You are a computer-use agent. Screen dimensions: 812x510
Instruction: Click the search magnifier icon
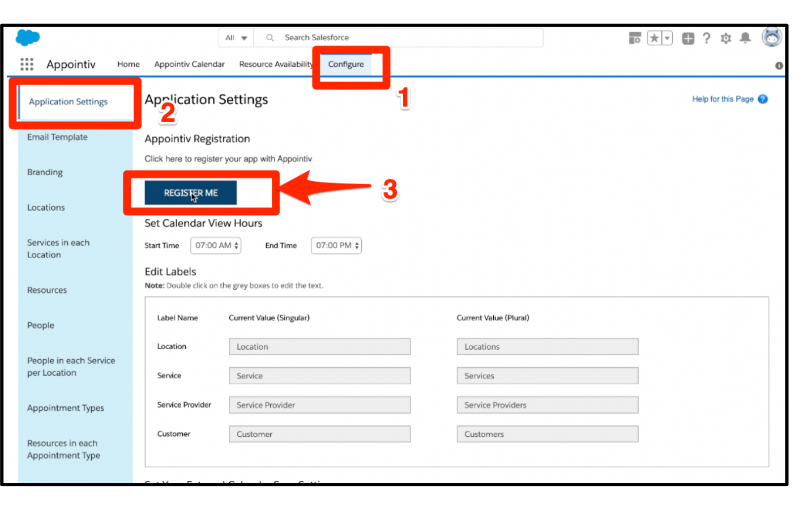[270, 37]
